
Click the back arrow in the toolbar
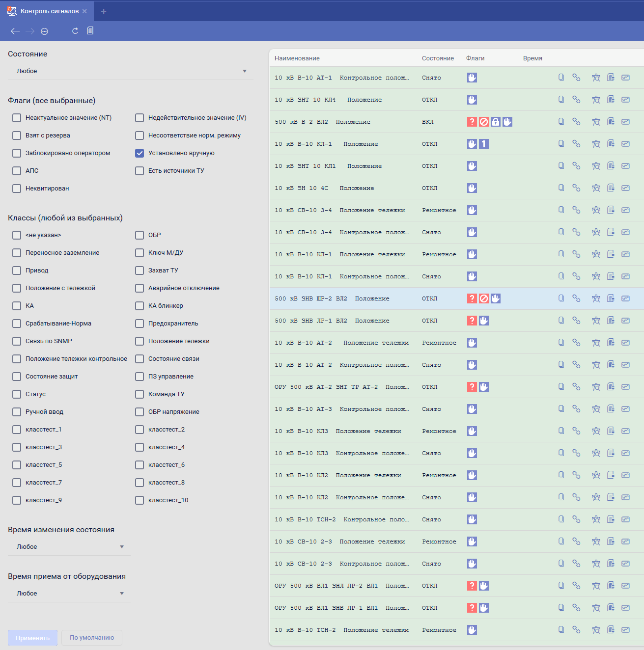(15, 31)
